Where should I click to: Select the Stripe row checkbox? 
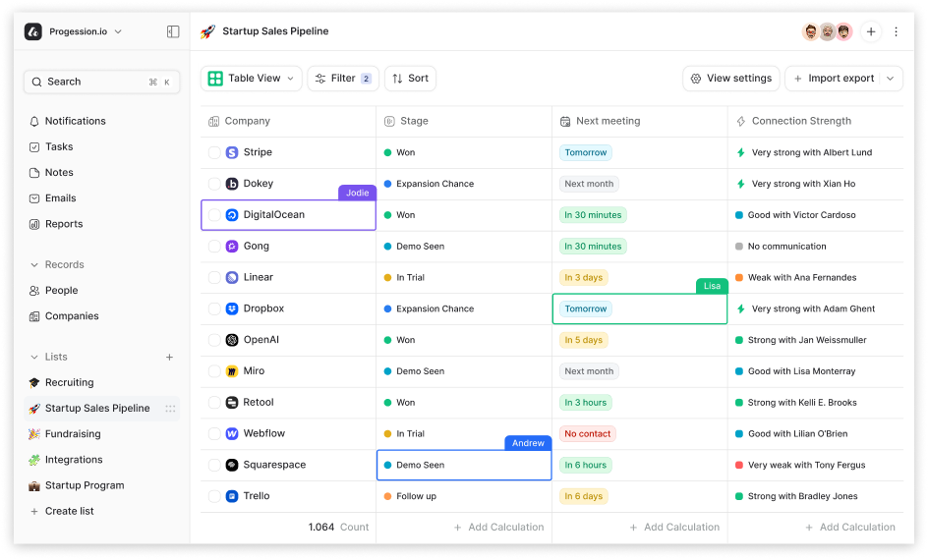tap(214, 152)
